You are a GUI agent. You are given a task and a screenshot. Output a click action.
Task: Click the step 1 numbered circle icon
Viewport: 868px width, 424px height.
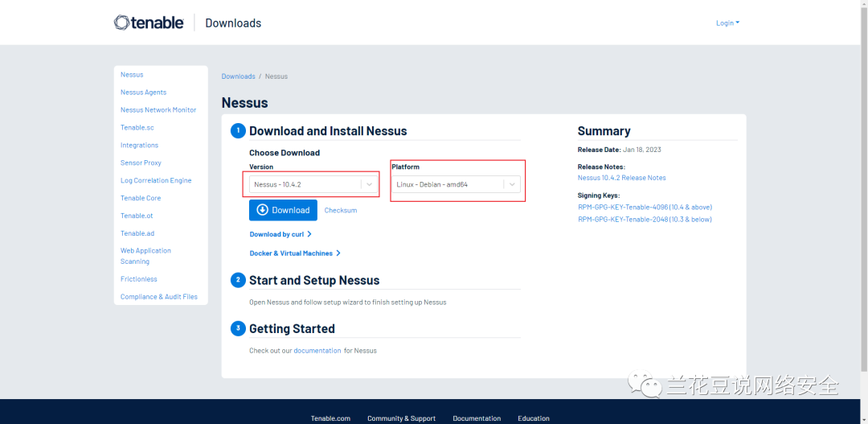(x=238, y=131)
